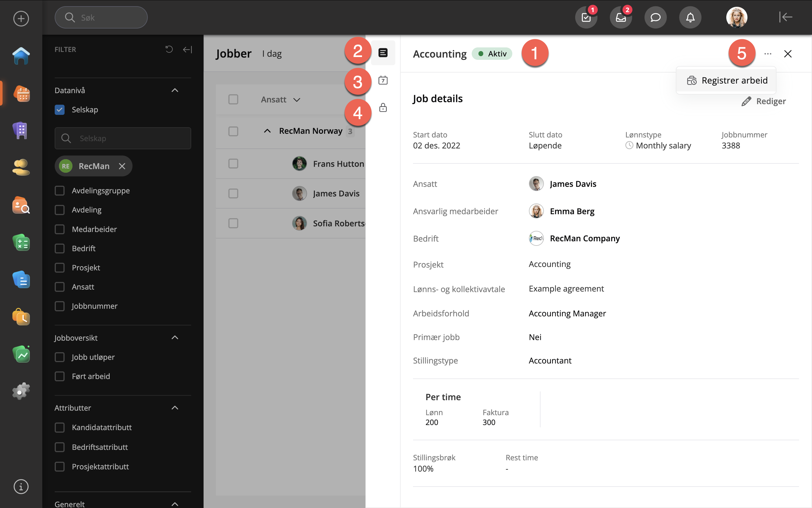Reset filters with the undo icon

click(169, 49)
